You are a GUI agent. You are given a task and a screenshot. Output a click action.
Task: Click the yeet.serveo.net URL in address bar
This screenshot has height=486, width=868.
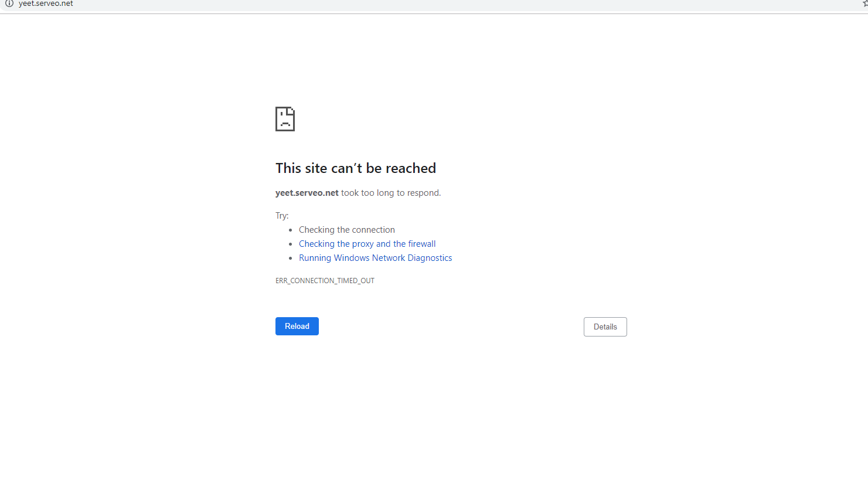46,4
